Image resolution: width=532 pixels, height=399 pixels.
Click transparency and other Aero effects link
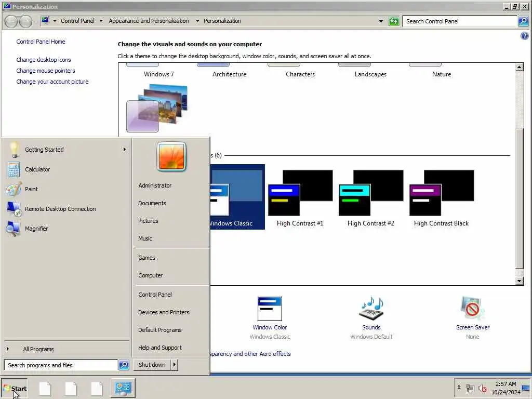(x=250, y=354)
